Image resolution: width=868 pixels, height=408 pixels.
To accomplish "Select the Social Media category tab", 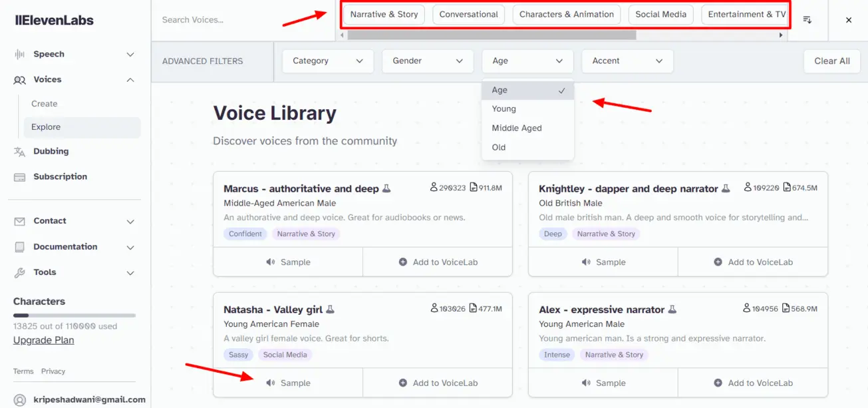I will [660, 14].
